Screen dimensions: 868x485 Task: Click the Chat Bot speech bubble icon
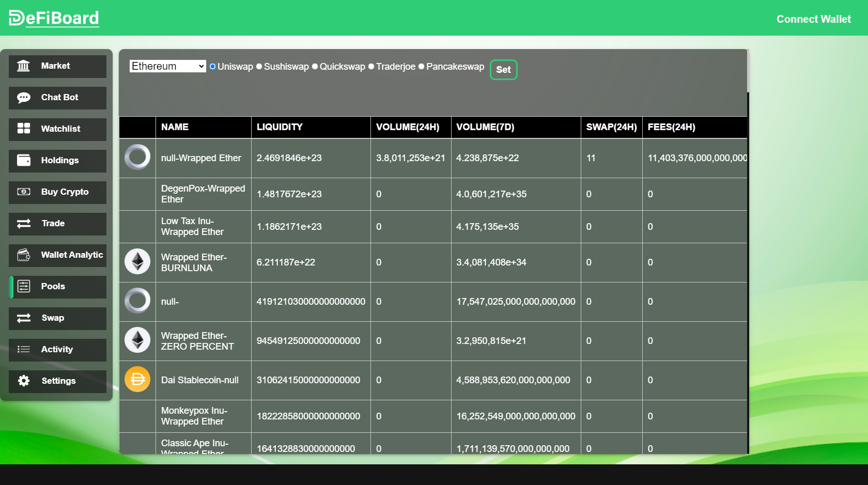point(24,98)
